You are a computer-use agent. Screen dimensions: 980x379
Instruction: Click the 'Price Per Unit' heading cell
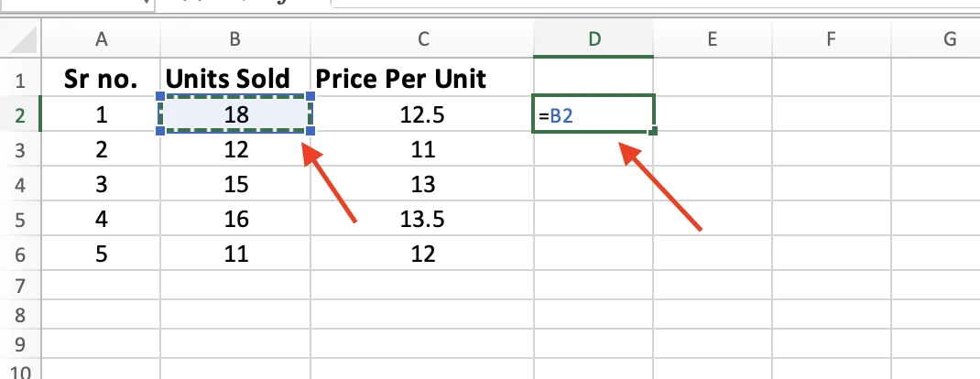pyautogui.click(x=422, y=79)
